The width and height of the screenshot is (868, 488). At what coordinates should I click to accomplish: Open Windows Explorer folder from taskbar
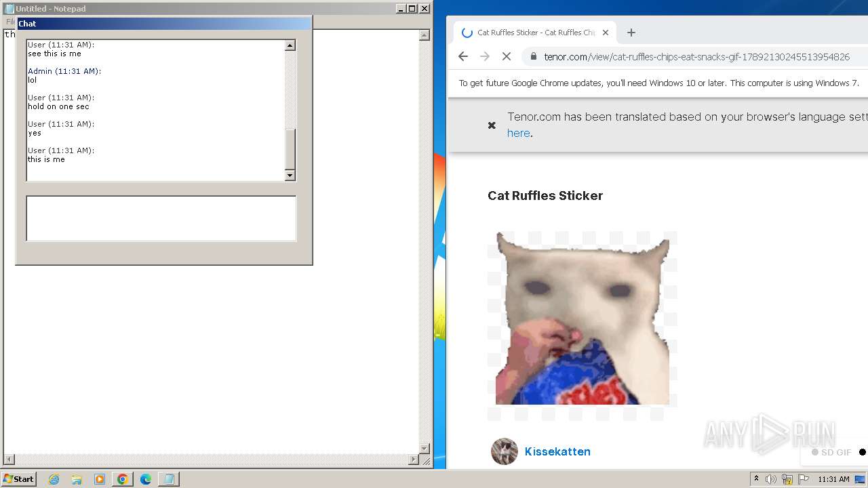(x=77, y=479)
